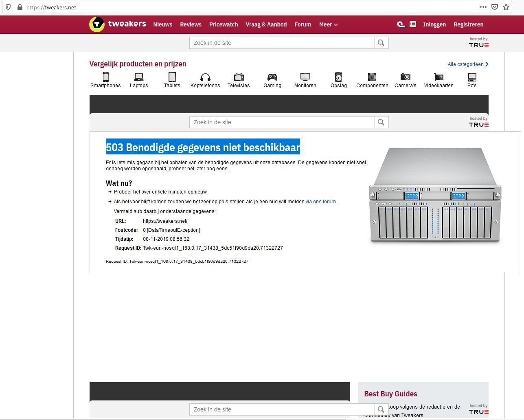Open the Monitoren category
This screenshot has width=524, height=420.
[305, 80]
